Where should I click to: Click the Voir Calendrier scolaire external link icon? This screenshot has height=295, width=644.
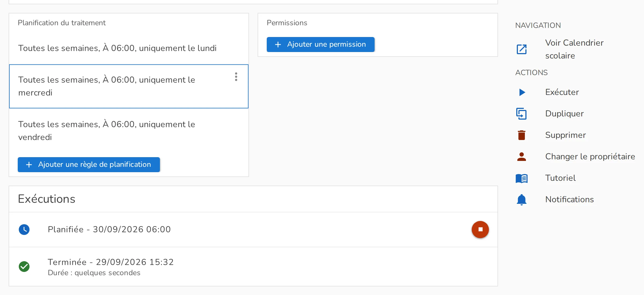pyautogui.click(x=522, y=49)
